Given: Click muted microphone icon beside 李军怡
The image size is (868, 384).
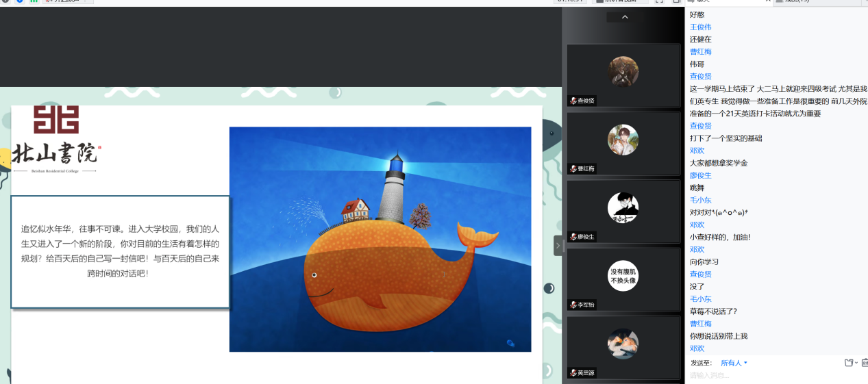Looking at the screenshot, I should pyautogui.click(x=573, y=305).
